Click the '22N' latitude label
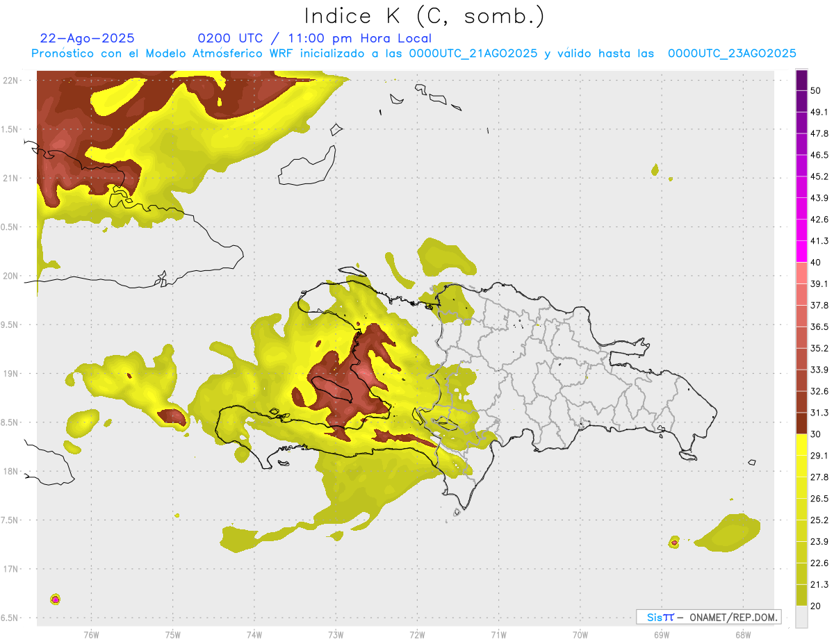The width and height of the screenshot is (834, 644). pyautogui.click(x=10, y=80)
